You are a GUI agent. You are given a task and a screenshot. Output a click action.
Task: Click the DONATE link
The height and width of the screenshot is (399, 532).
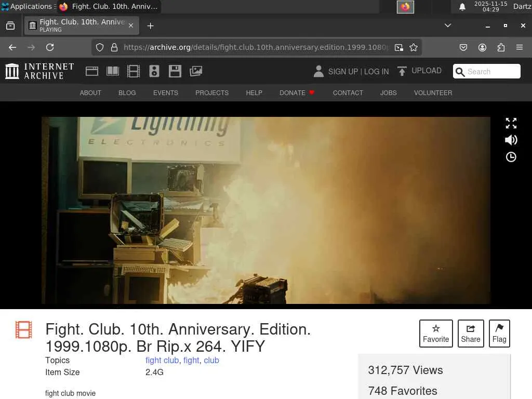point(297,93)
